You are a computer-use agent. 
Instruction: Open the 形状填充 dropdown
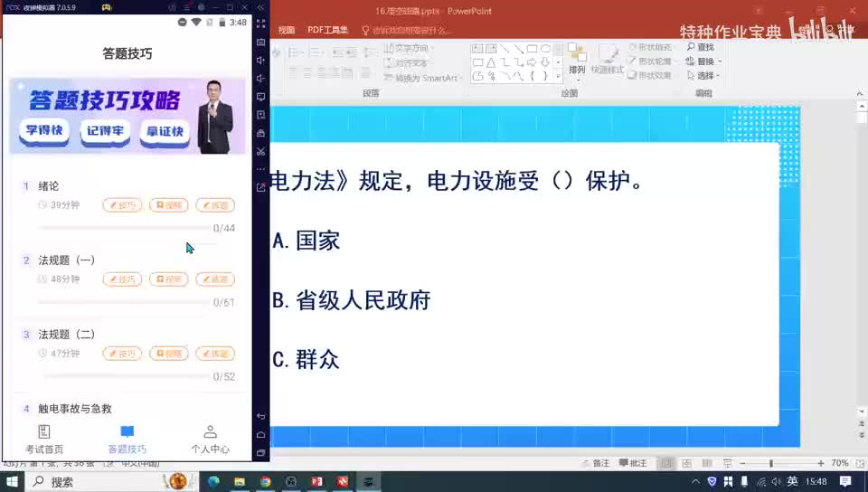[x=652, y=48]
